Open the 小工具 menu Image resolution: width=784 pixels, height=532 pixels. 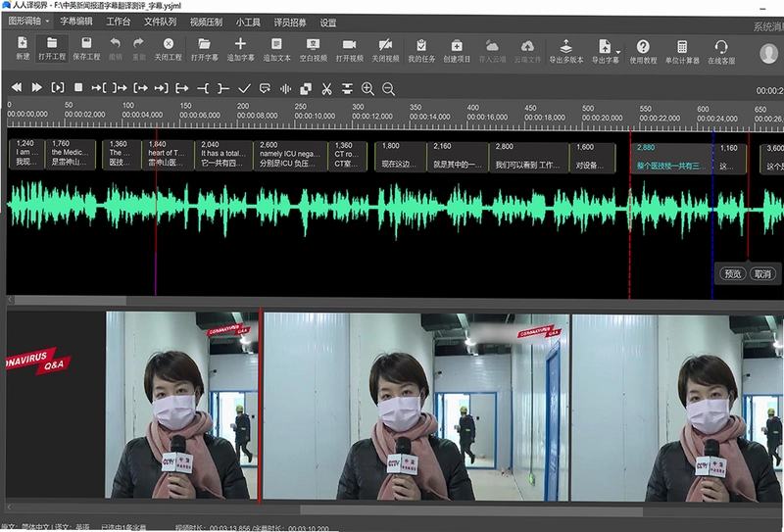click(x=248, y=22)
